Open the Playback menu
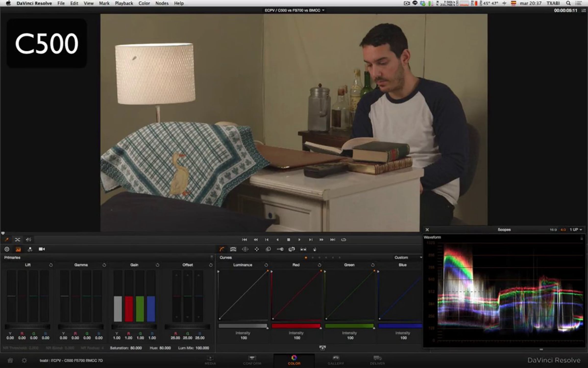This screenshot has height=368, width=588. (124, 3)
